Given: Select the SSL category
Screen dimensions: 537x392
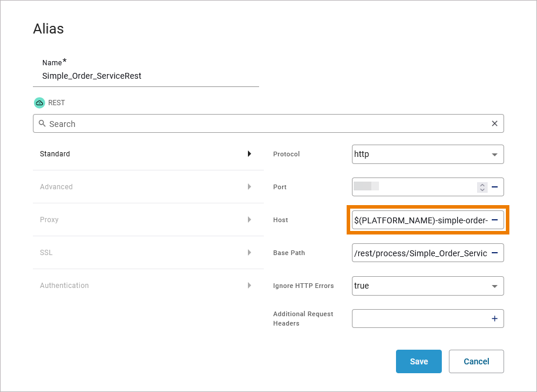Looking at the screenshot, I should (148, 253).
